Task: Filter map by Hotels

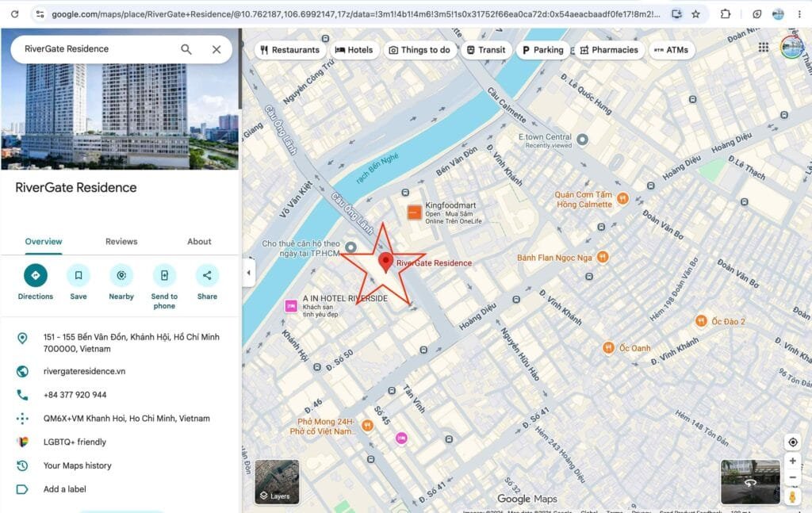Action: [354, 50]
